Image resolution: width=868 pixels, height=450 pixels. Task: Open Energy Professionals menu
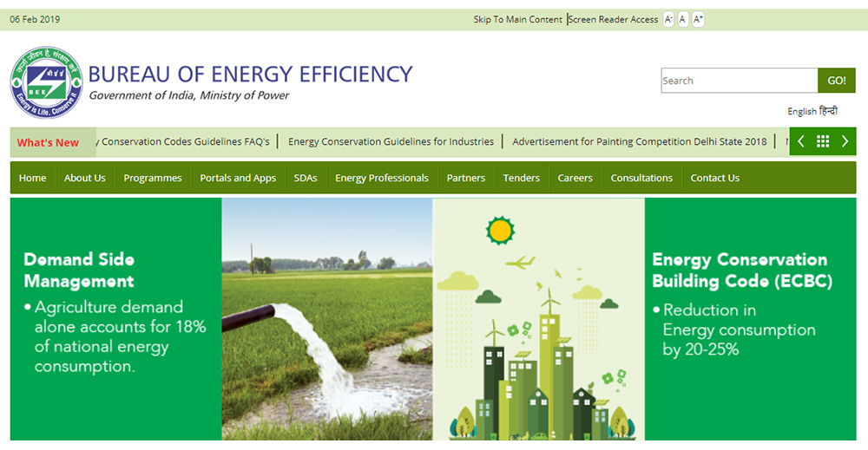click(x=382, y=178)
